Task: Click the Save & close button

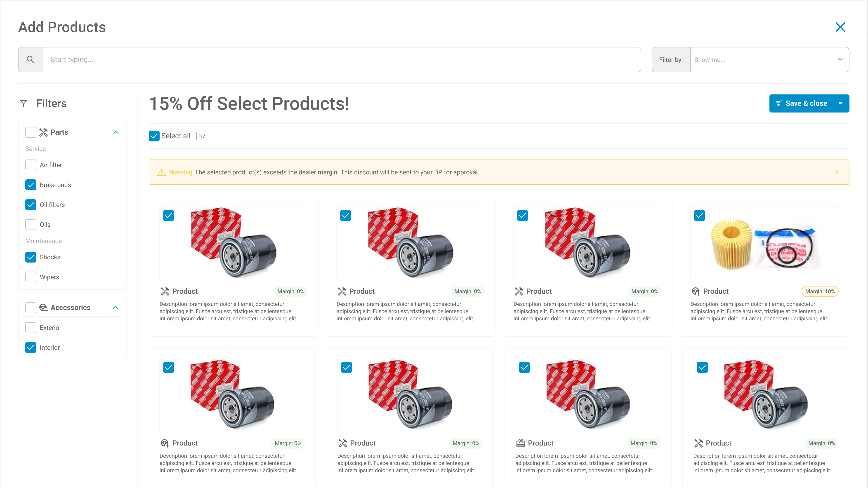Action: [801, 103]
